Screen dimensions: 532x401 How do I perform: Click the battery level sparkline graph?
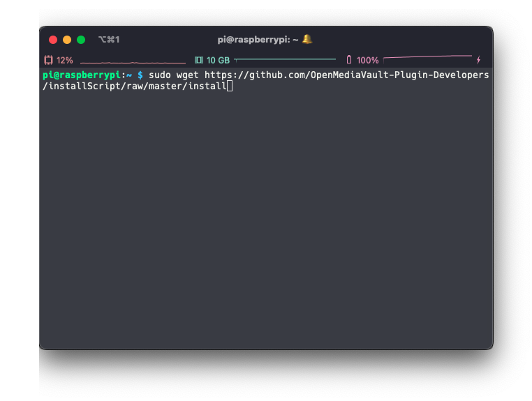click(427, 58)
